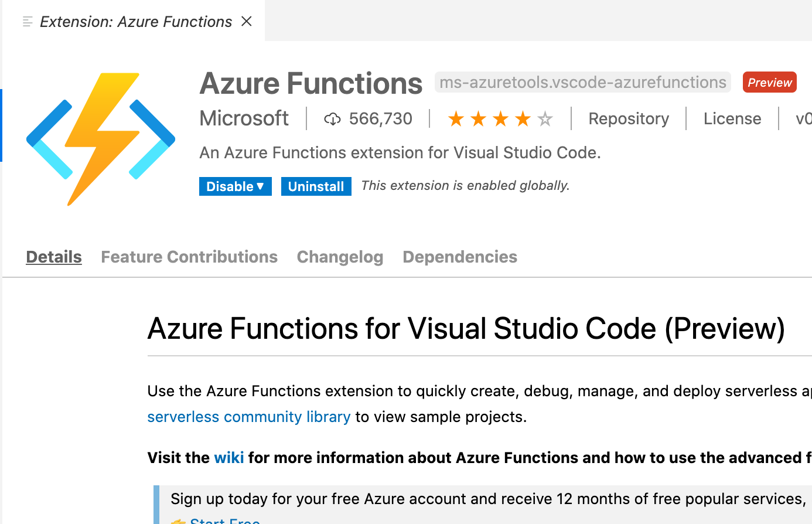Select the Details tab
The height and width of the screenshot is (524, 812).
click(53, 257)
